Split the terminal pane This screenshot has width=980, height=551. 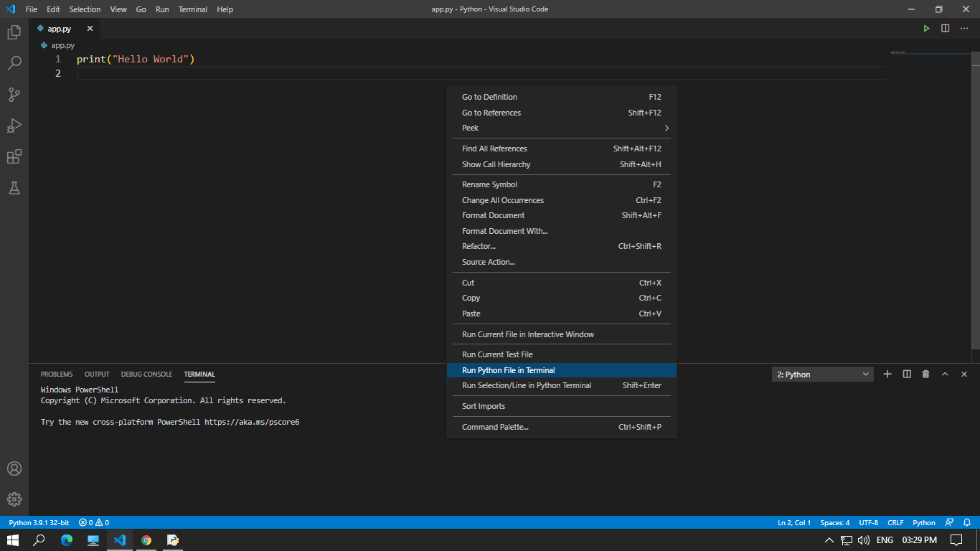(906, 374)
